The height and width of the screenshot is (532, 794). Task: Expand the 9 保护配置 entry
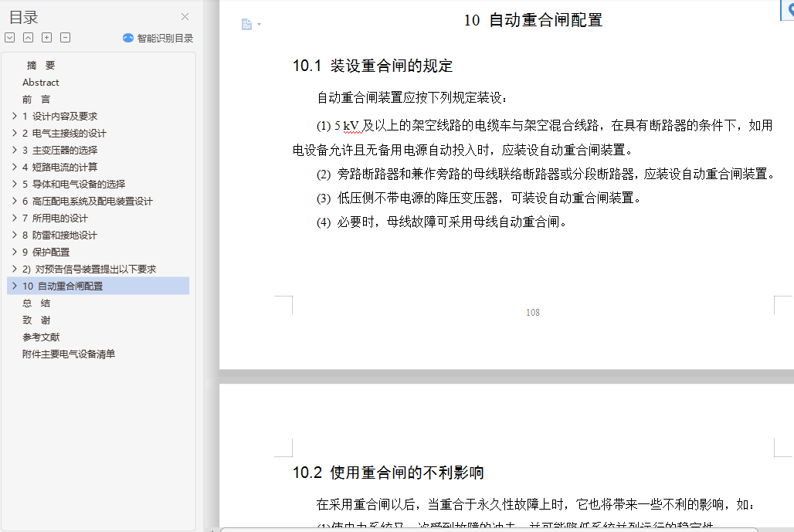(14, 252)
